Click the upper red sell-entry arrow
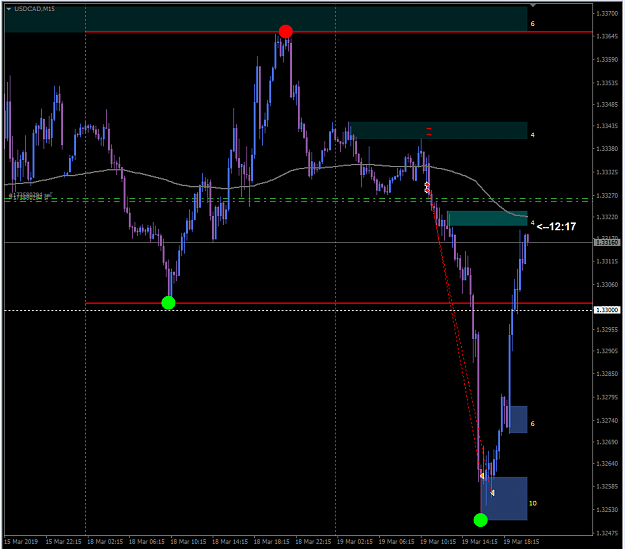This screenshot has height=549, width=625. click(427, 185)
